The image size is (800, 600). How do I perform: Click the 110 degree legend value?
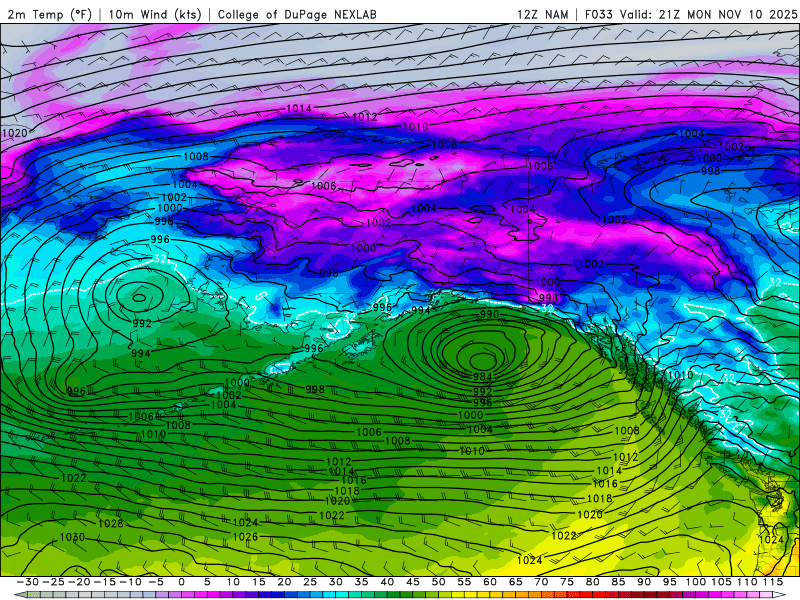747,582
